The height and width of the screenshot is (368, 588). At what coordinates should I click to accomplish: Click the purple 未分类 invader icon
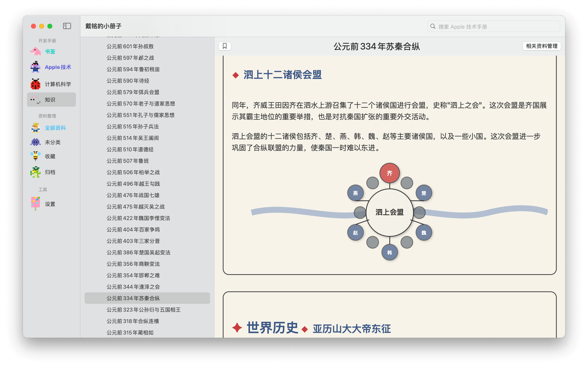[x=36, y=142]
